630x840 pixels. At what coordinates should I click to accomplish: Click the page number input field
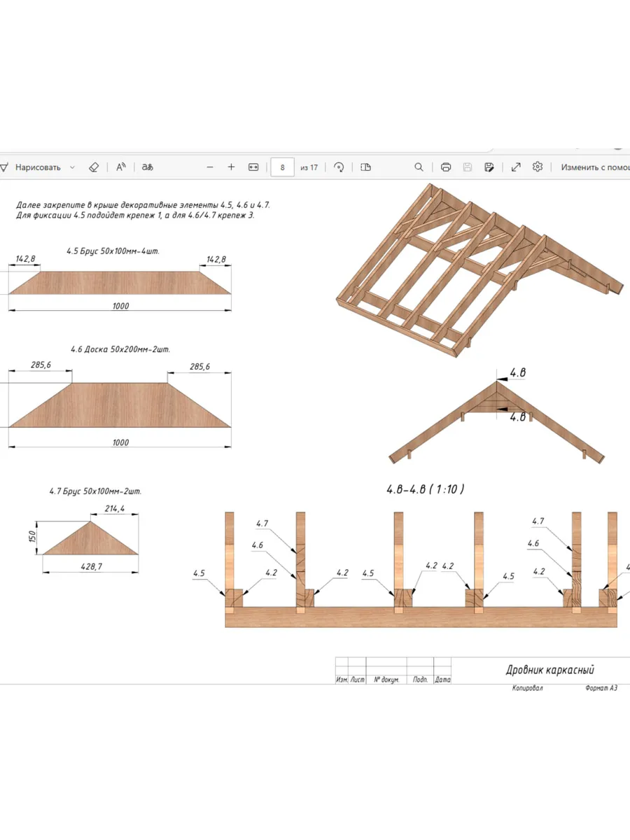pyautogui.click(x=282, y=167)
